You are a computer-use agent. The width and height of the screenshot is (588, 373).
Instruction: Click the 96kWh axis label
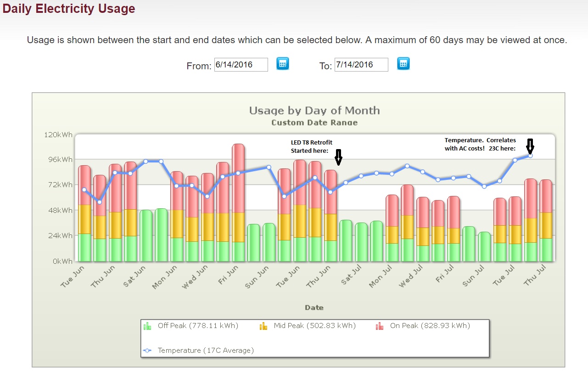click(x=60, y=160)
